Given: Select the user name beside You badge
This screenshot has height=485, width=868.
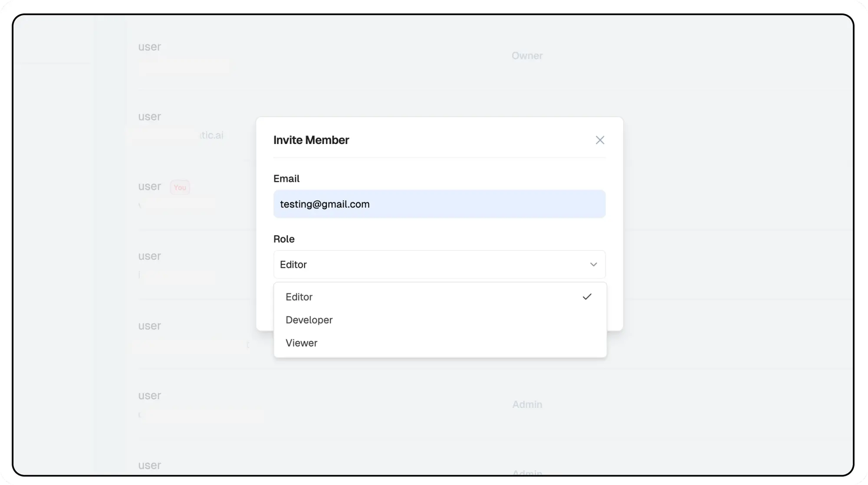Looking at the screenshot, I should (150, 187).
